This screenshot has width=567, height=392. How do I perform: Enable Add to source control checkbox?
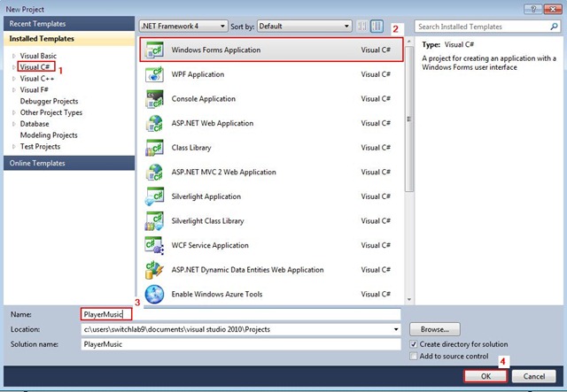point(414,357)
